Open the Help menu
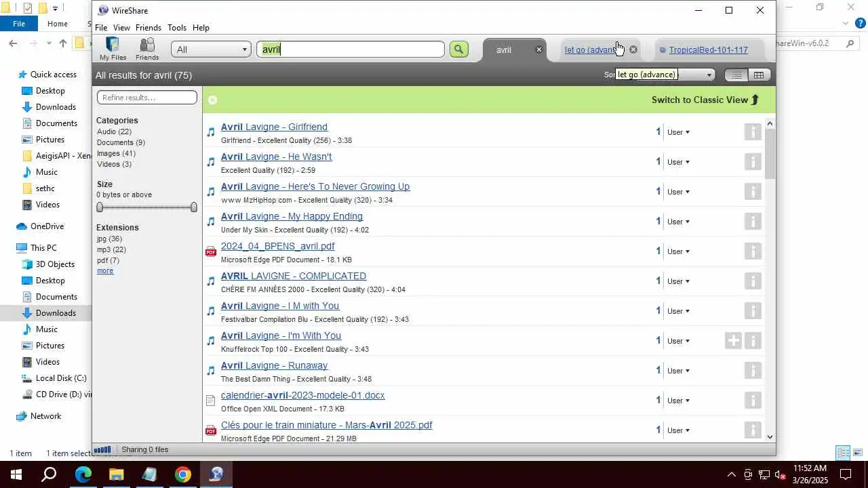The height and width of the screenshot is (488, 868). click(201, 28)
